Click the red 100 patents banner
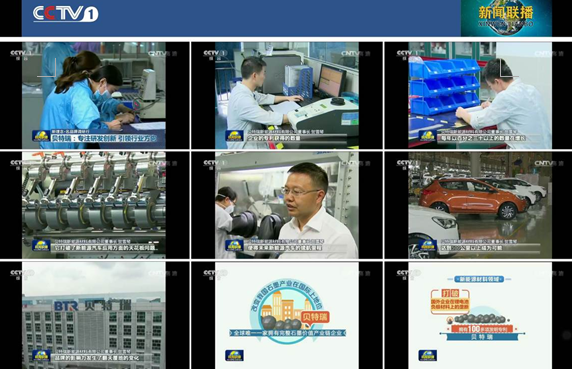This screenshot has width=572, height=370. (x=482, y=328)
